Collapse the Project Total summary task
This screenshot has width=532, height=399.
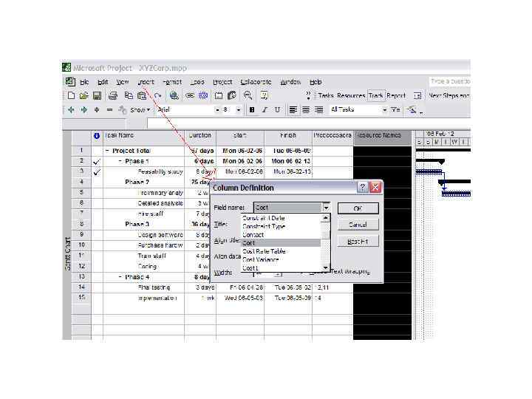pyautogui.click(x=107, y=151)
